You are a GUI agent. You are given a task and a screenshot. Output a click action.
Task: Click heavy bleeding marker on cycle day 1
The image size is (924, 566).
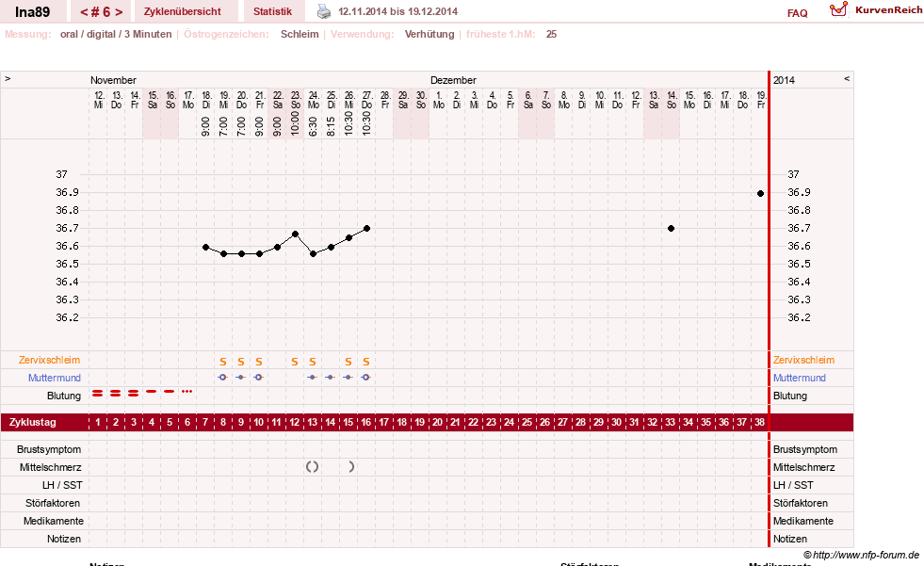coord(98,393)
